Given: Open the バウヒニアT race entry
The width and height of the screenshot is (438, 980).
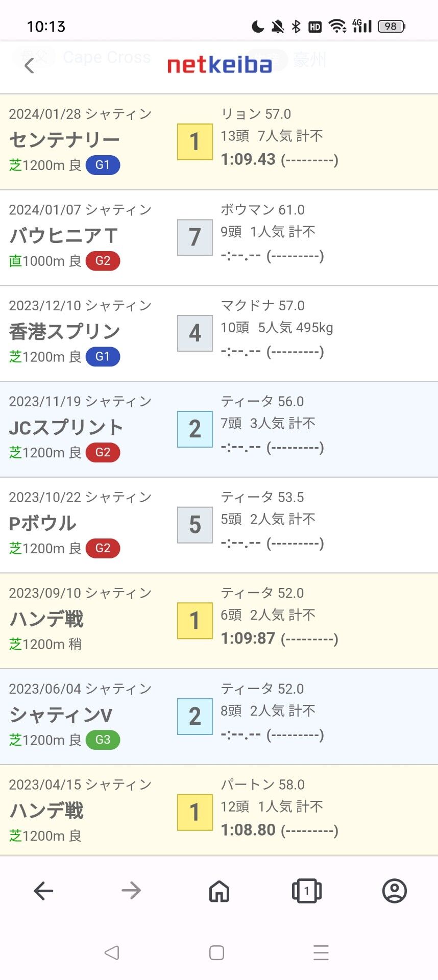Looking at the screenshot, I should pyautogui.click(x=64, y=235).
